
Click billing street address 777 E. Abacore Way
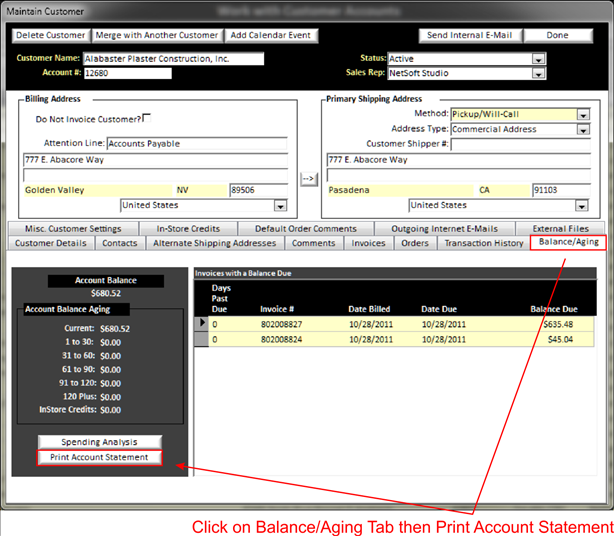155,160
